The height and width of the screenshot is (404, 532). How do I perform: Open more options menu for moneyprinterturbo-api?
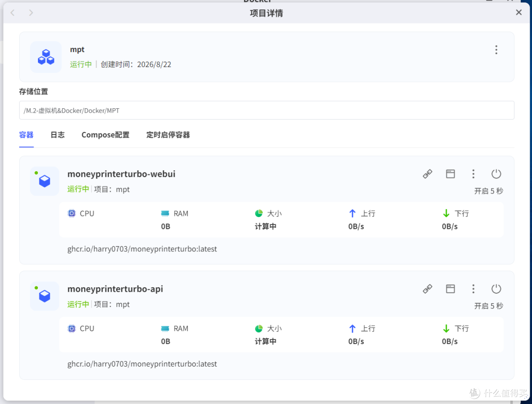click(x=473, y=289)
